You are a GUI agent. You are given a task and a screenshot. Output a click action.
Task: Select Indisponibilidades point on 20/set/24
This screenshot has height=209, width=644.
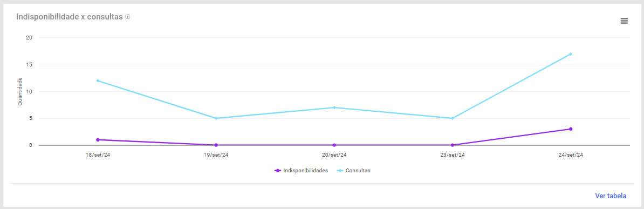coord(334,145)
